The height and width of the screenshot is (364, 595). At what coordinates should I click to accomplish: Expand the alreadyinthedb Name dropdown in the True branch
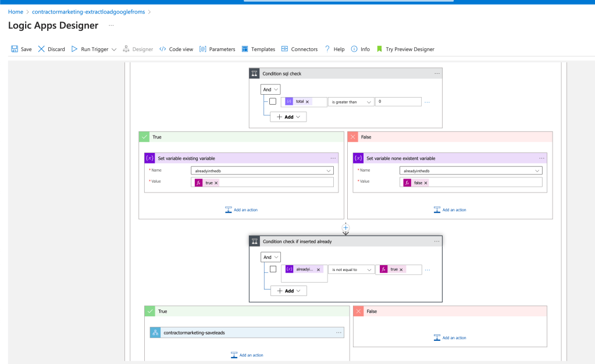pos(262,171)
